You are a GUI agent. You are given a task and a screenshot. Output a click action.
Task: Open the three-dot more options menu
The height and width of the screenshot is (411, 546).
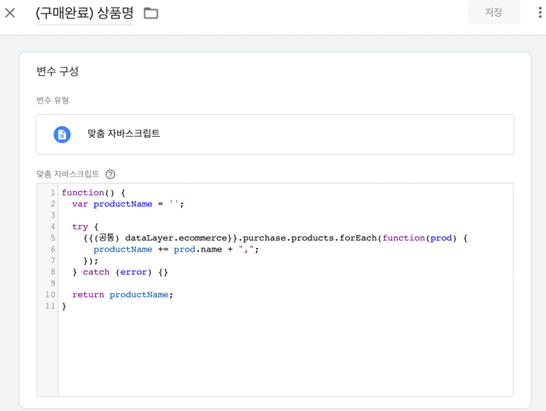(x=540, y=13)
